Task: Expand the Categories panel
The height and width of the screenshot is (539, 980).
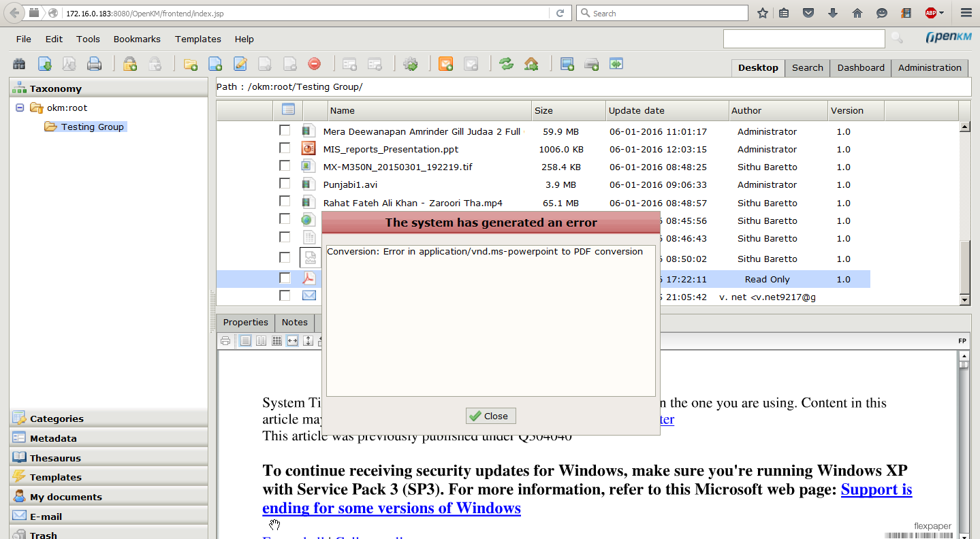Action: (x=57, y=419)
